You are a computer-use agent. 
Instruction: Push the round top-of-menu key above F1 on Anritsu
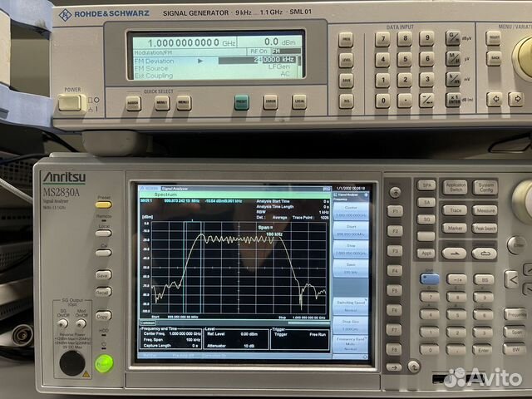click(395, 192)
